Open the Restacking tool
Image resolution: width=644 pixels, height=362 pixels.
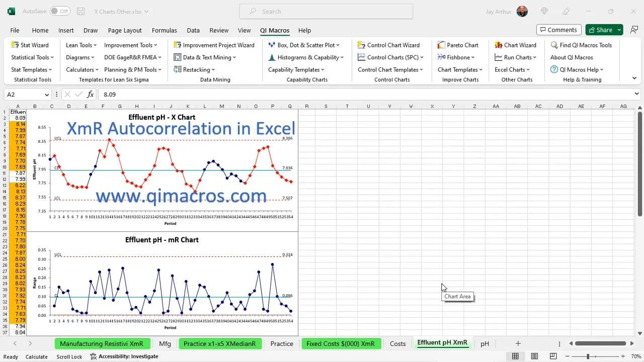tap(194, 69)
